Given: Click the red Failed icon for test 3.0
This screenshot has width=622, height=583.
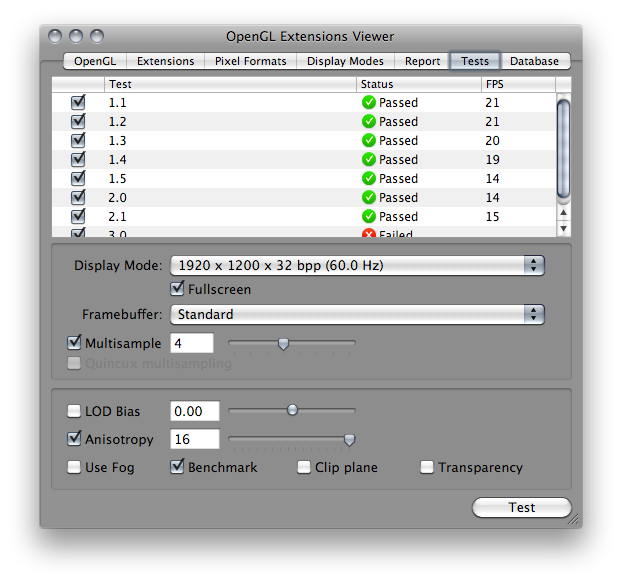Looking at the screenshot, I should (x=369, y=233).
